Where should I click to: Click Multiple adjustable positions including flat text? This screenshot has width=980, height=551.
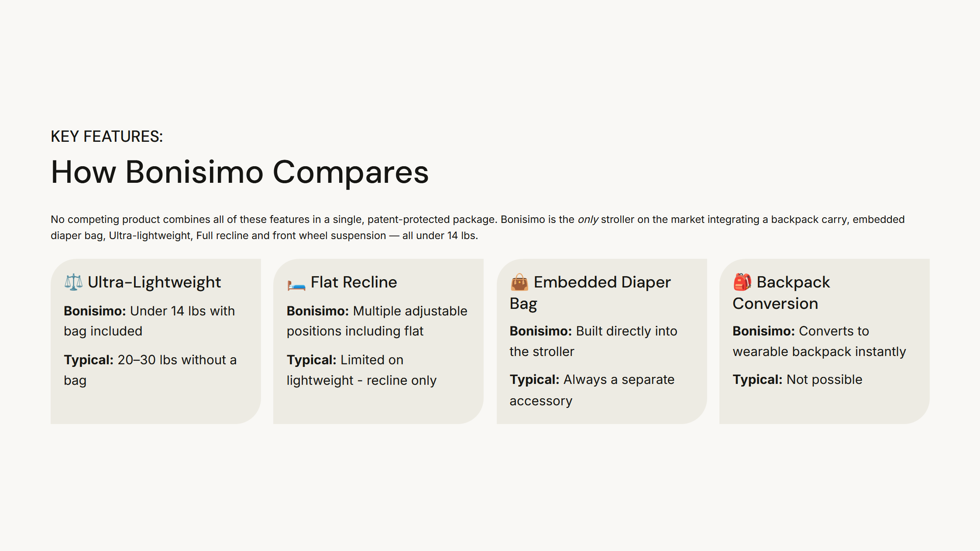(377, 321)
